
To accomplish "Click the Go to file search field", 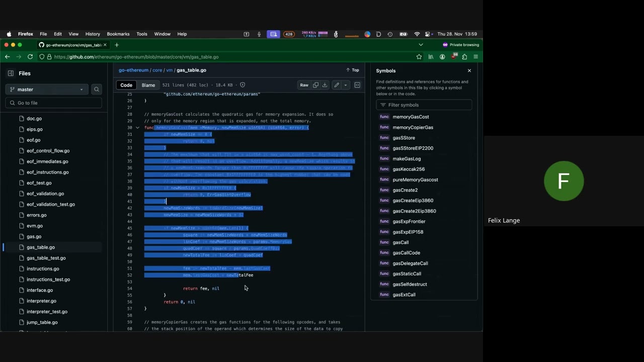I will click(54, 103).
